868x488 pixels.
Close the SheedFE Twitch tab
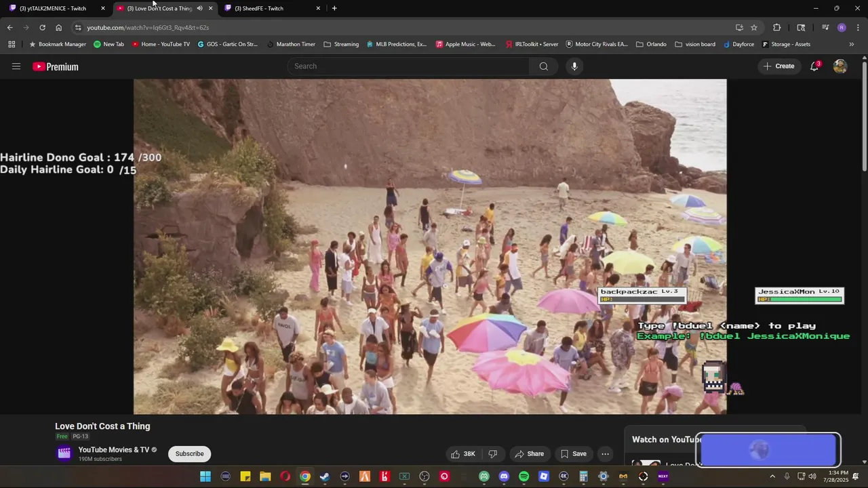[x=318, y=8]
